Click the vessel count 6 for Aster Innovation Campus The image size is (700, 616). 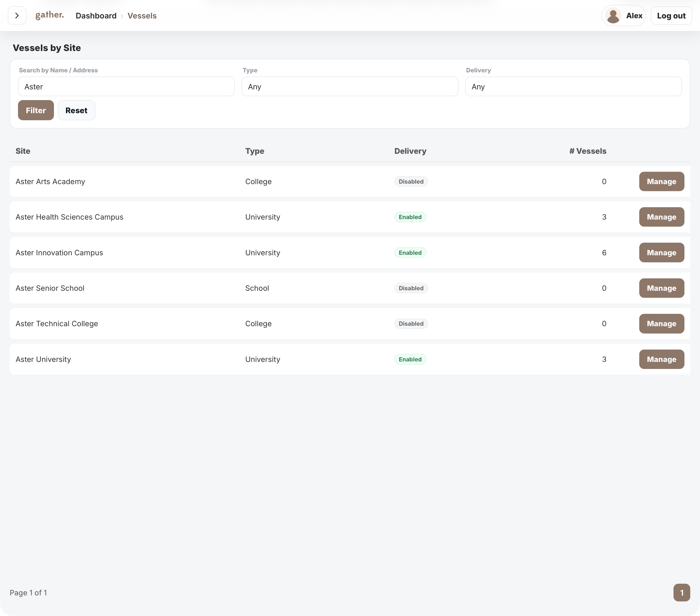[604, 253]
